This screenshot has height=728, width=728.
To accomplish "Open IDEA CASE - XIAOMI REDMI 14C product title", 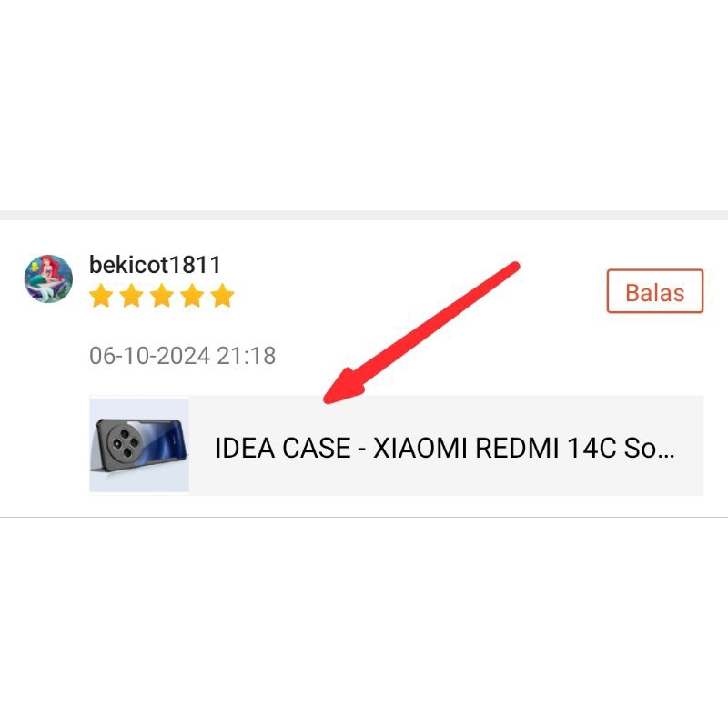I will tap(444, 448).
